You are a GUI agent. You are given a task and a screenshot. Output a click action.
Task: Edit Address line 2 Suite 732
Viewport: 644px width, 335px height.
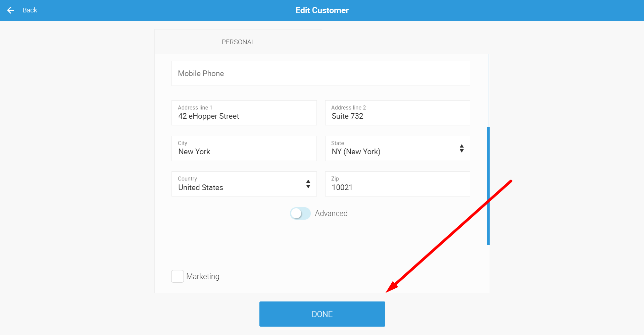coord(397,113)
